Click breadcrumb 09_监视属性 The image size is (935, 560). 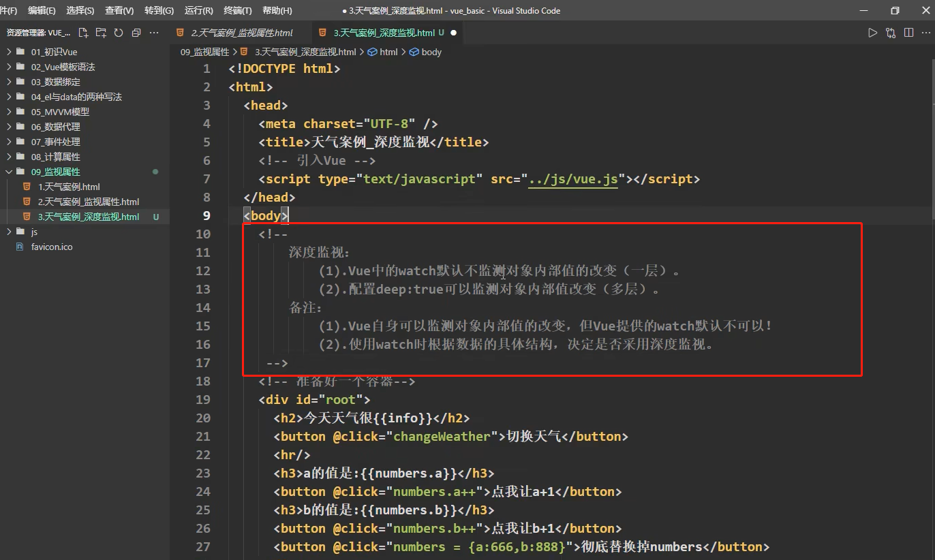coord(204,52)
